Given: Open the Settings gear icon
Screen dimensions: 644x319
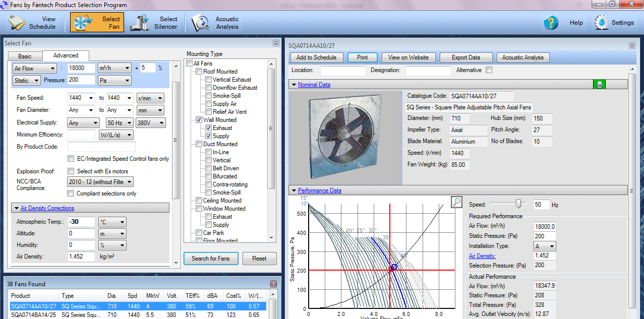Looking at the screenshot, I should [x=602, y=23].
